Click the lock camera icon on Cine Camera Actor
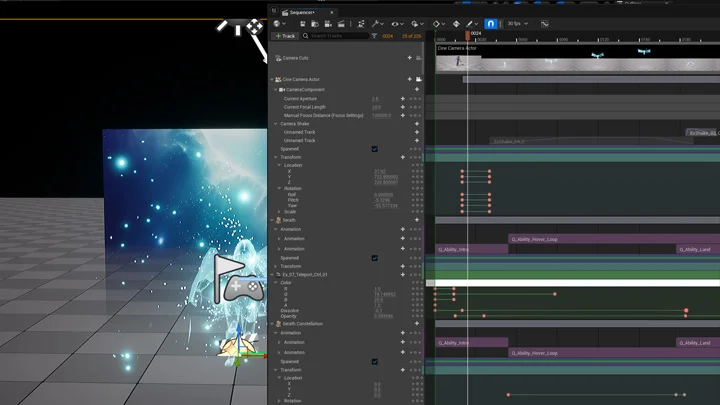Screen dimensions: 720x405 click(418, 79)
